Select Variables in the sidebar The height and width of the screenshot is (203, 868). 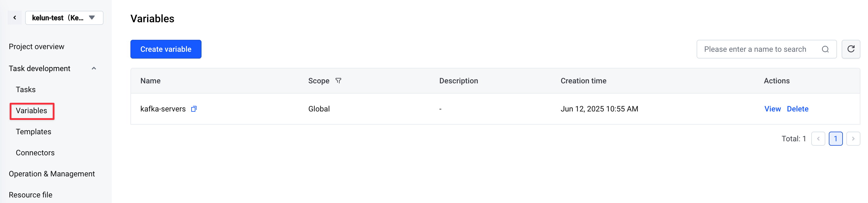click(32, 111)
